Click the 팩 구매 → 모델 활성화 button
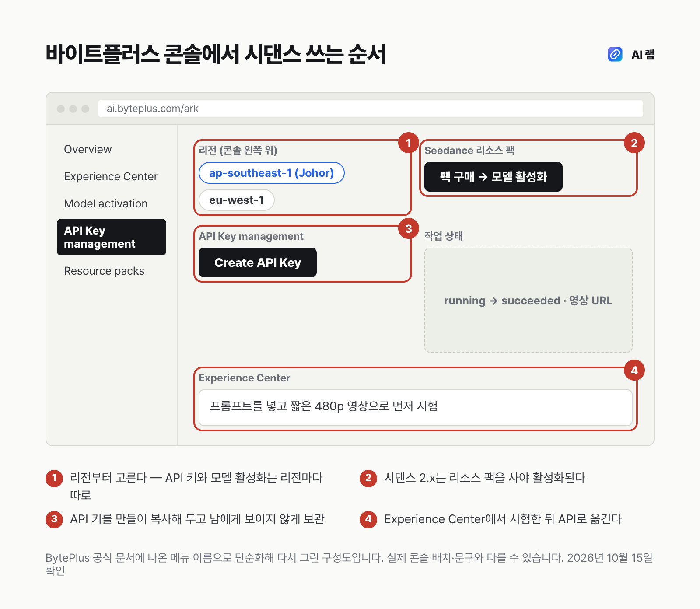Viewport: 700px width, 609px height. pos(493,177)
